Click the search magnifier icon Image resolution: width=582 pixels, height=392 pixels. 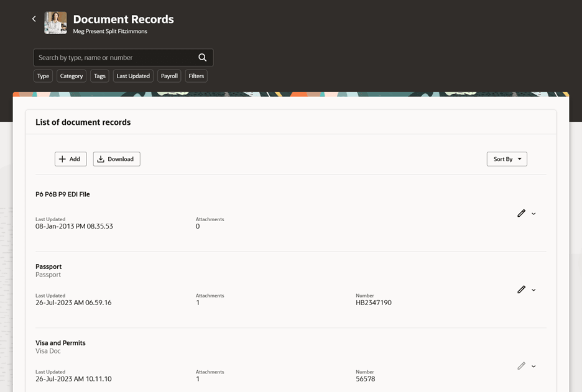(202, 58)
